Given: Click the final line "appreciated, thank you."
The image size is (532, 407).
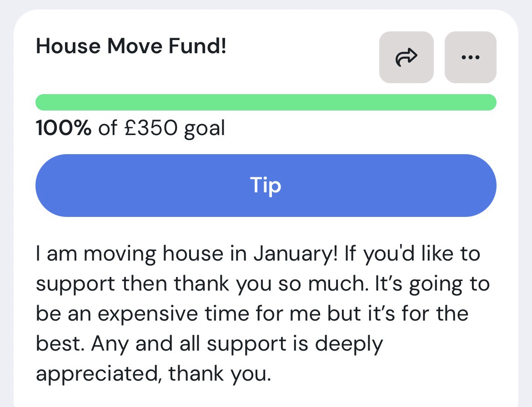Looking at the screenshot, I should point(153,374).
